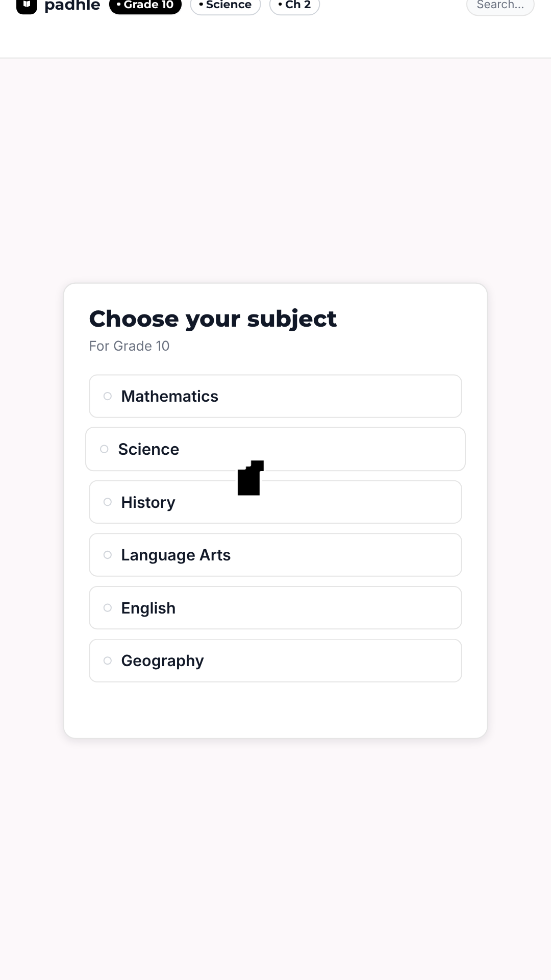Screen dimensions: 551x980
Task: Toggle the Language Arts radio circle
Action: tap(108, 555)
